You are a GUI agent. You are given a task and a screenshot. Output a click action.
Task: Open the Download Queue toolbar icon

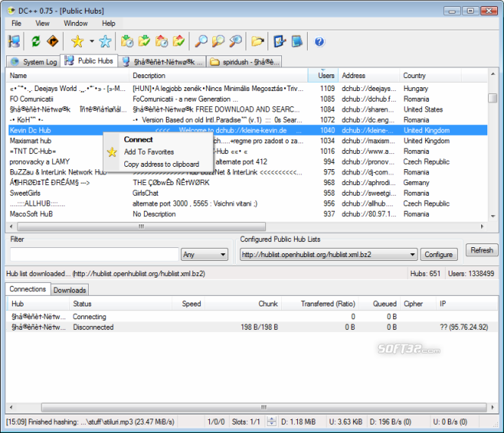click(127, 42)
